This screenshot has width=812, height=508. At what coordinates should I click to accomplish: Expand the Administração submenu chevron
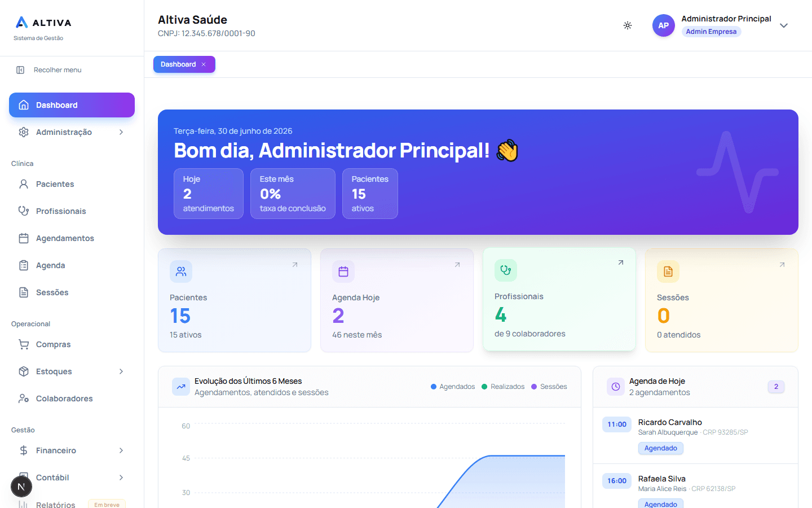[121, 132]
